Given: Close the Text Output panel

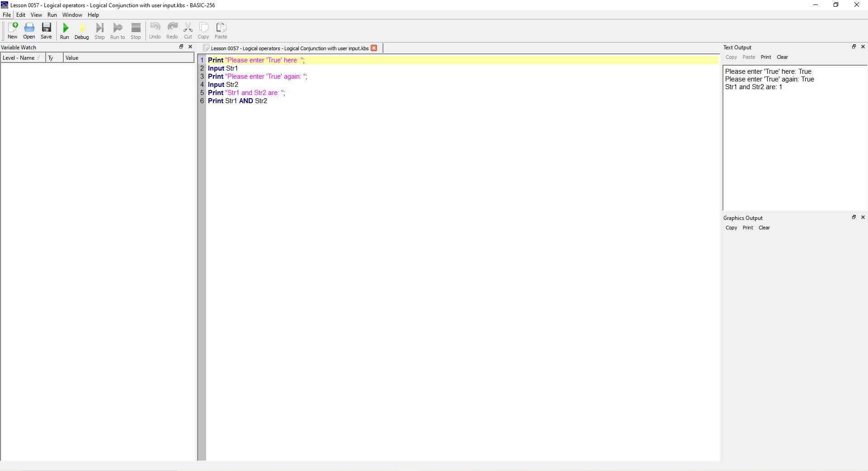Looking at the screenshot, I should [863, 47].
